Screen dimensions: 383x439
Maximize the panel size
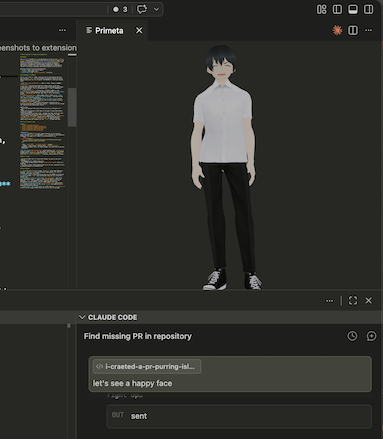tap(353, 301)
